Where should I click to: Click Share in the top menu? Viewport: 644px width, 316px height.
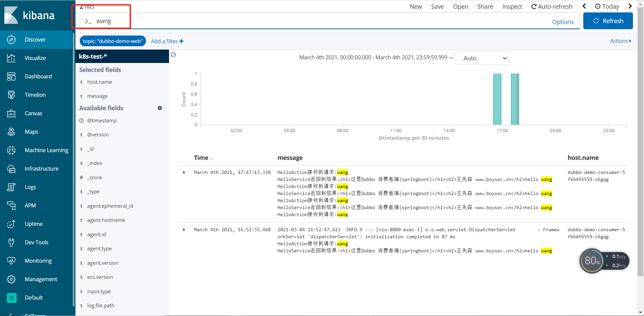485,6
